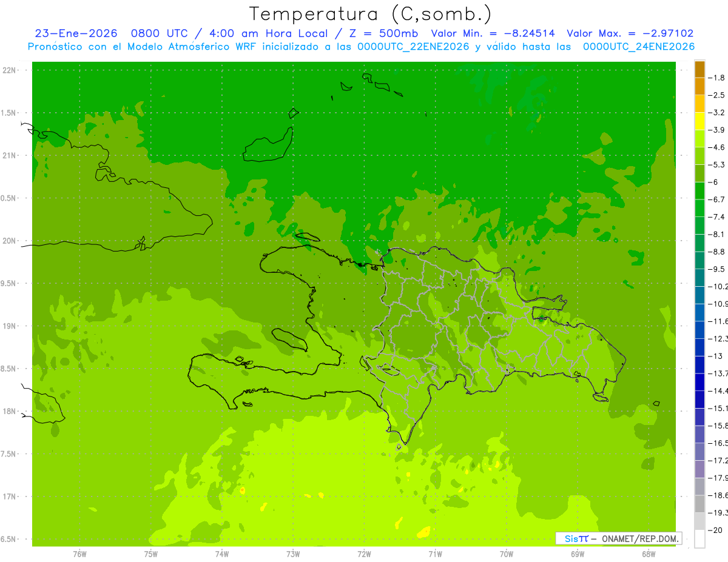Click the 19N latitude axis label
This screenshot has height=562, width=728.
[10, 326]
